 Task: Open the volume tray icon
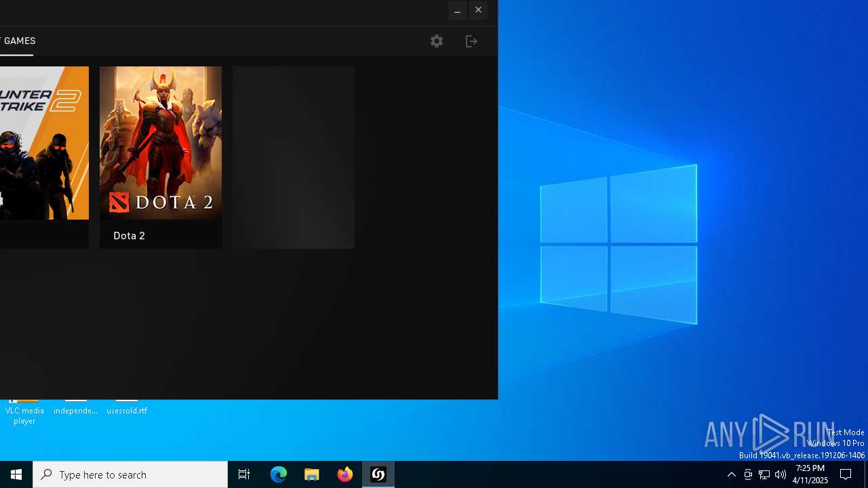tap(781, 474)
